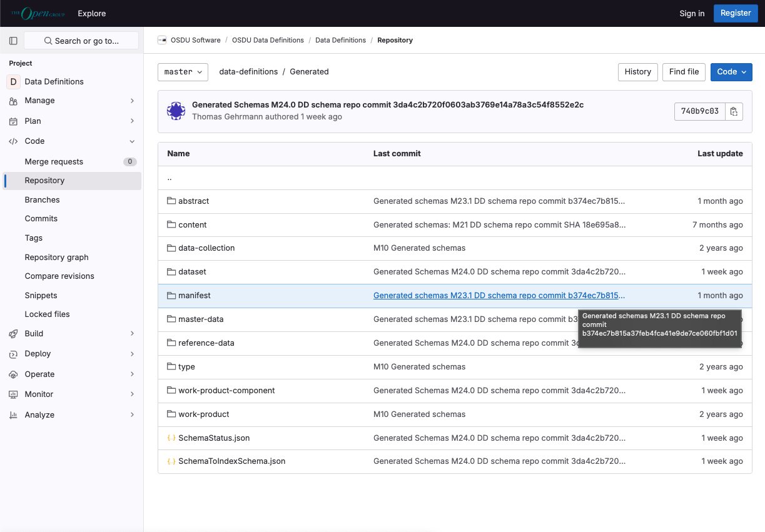Click the SchemaToIndexSchema.json file icon
The height and width of the screenshot is (532, 765).
[x=171, y=461]
